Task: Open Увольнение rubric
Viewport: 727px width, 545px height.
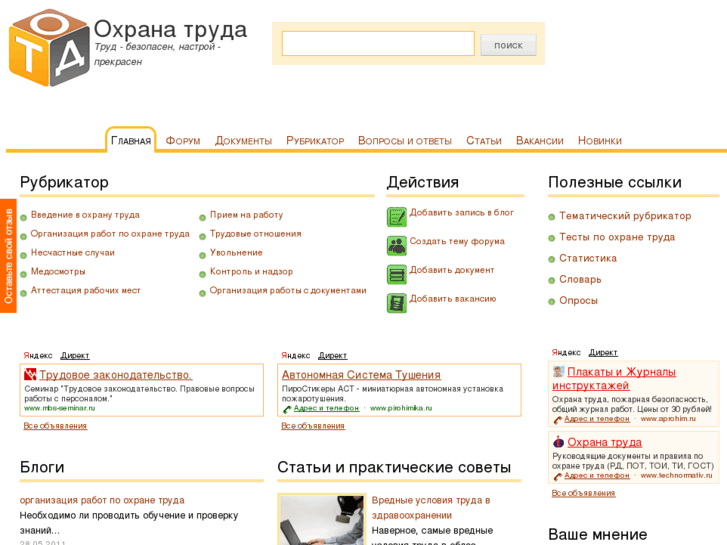Action: click(x=236, y=253)
